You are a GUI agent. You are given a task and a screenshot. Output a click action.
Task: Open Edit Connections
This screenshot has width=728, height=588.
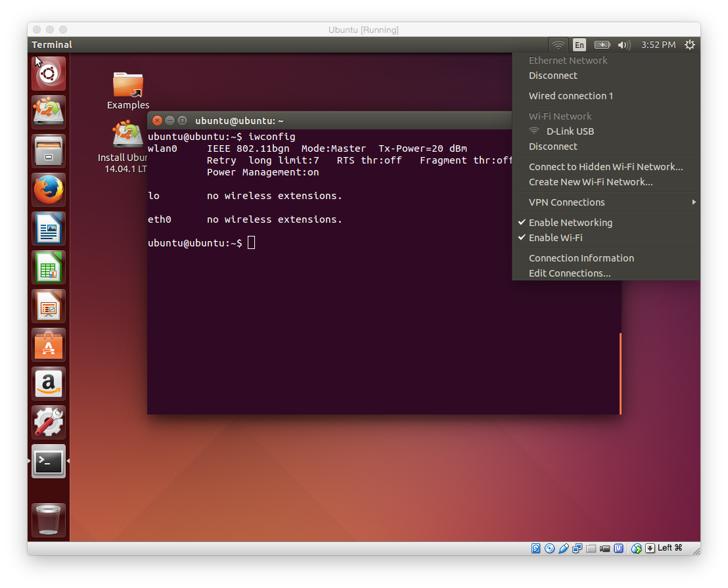tap(606, 273)
